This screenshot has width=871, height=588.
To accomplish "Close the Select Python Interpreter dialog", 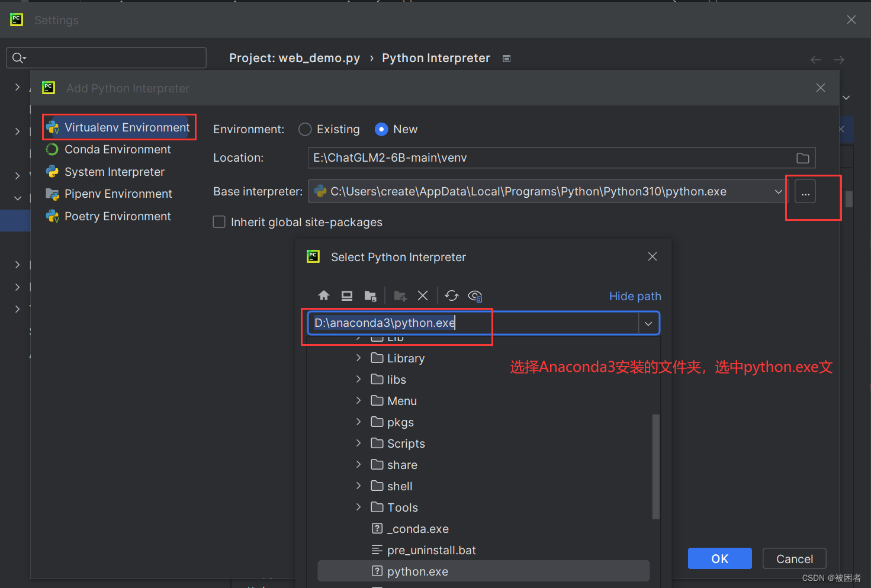I will point(653,256).
